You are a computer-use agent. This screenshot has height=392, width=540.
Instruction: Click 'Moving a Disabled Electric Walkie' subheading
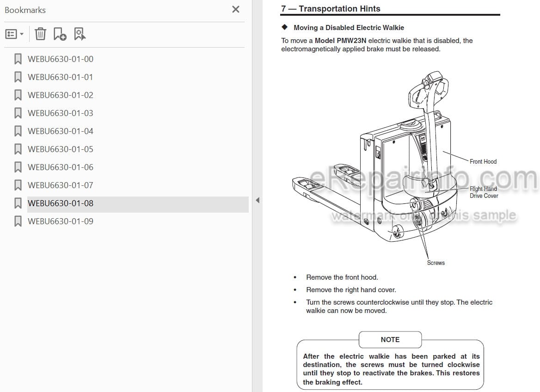[x=349, y=28]
